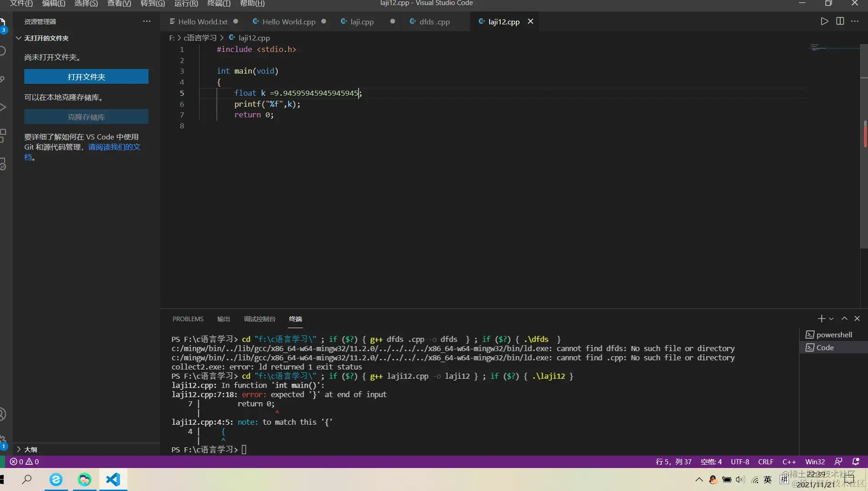Click the c语言学习 breadcrumb folder
This screenshot has height=491, width=868.
(200, 38)
